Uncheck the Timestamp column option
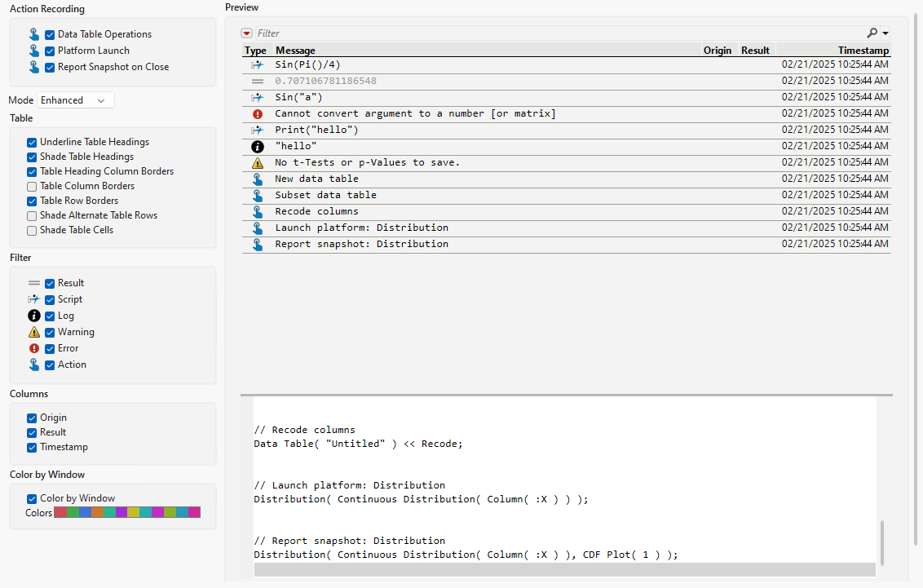This screenshot has width=923, height=588. click(31, 447)
